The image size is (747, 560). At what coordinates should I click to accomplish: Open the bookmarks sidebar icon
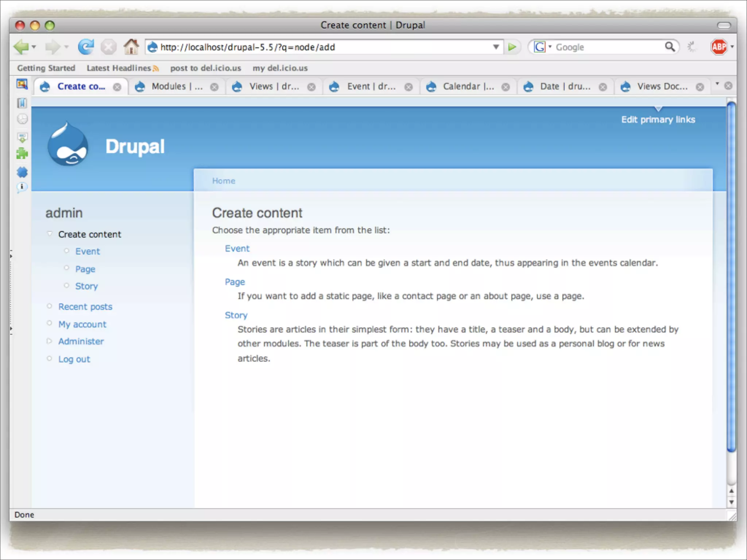tap(22, 103)
